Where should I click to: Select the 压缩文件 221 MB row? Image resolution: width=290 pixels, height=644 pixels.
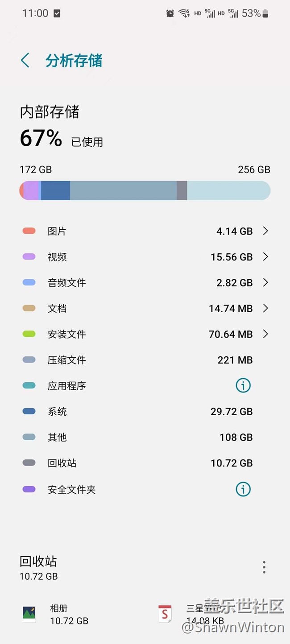click(145, 360)
